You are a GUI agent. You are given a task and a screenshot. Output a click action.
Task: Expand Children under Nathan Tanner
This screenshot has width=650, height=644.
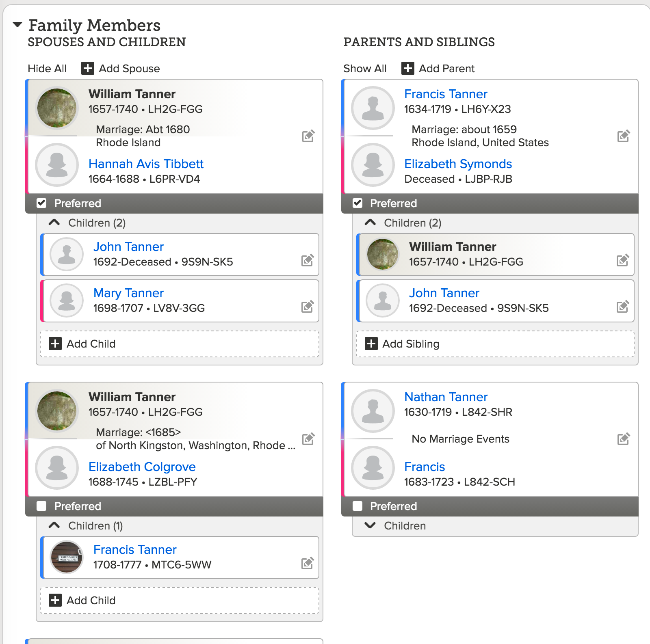point(370,525)
